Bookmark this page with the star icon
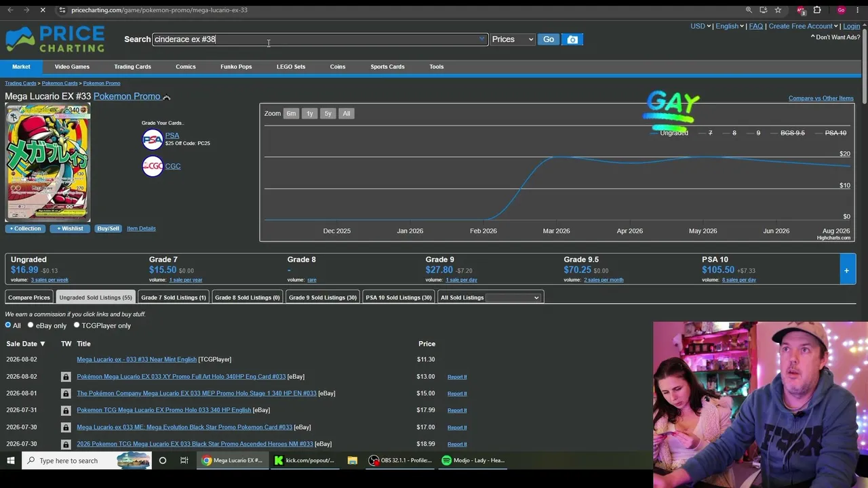The height and width of the screenshot is (488, 868). (x=778, y=10)
